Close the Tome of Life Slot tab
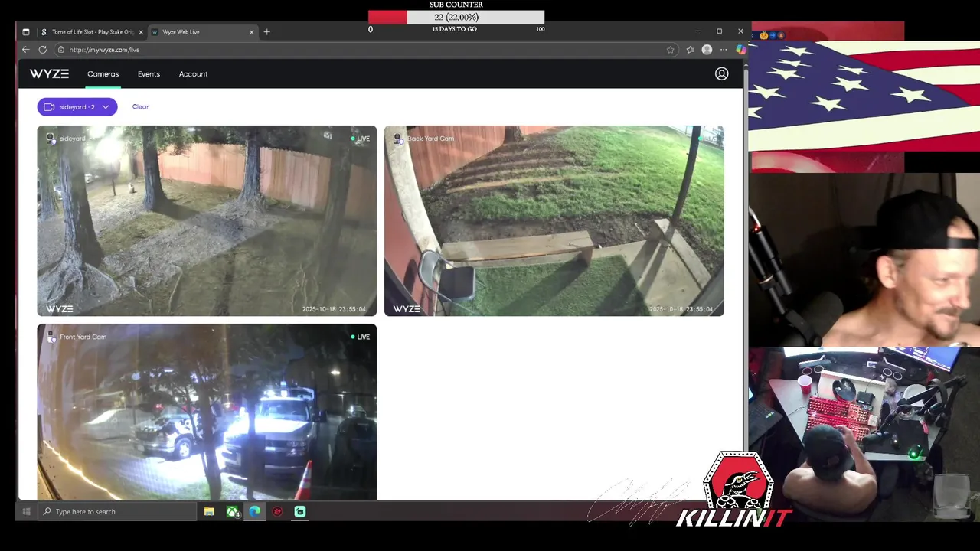Image resolution: width=980 pixels, height=551 pixels. coord(141,32)
